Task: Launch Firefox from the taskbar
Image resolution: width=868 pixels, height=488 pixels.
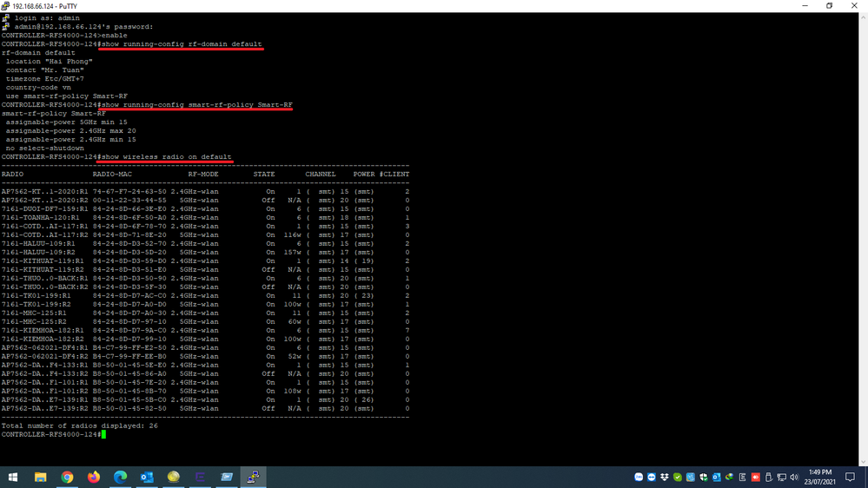Action: [94, 477]
